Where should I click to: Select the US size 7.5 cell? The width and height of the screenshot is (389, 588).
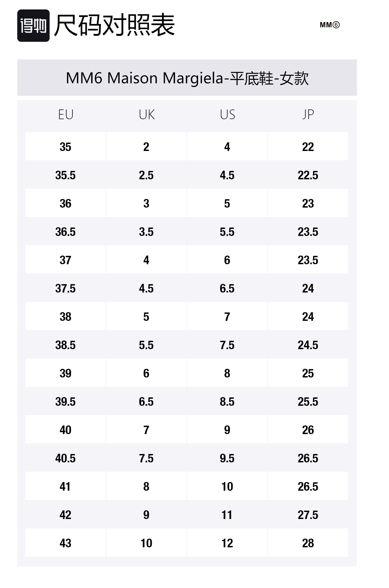[227, 345]
